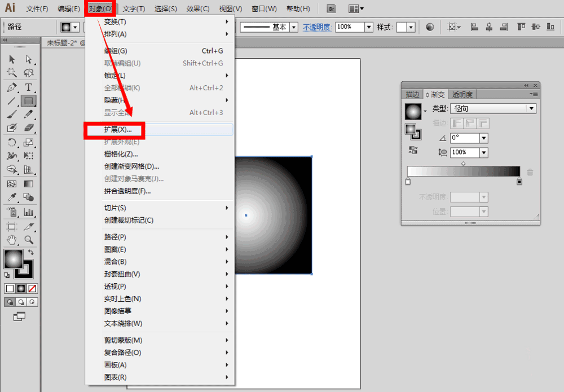Viewport: 564px width, 392px height.
Task: Switch to the 描边 panel tab
Action: 412,95
